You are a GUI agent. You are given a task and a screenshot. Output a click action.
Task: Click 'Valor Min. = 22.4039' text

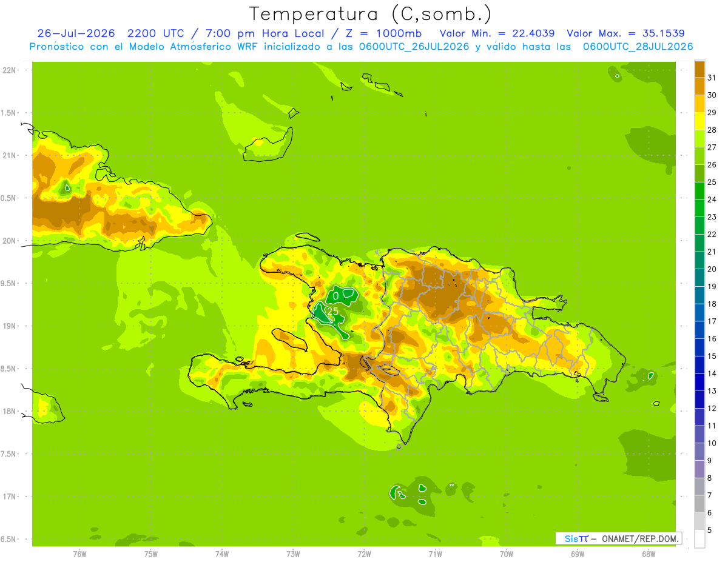pyautogui.click(x=497, y=33)
